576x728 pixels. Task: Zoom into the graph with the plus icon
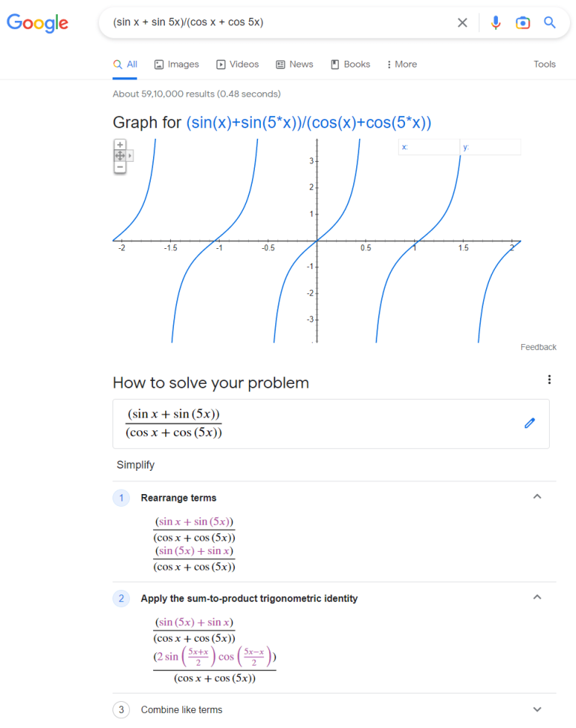pos(119,143)
